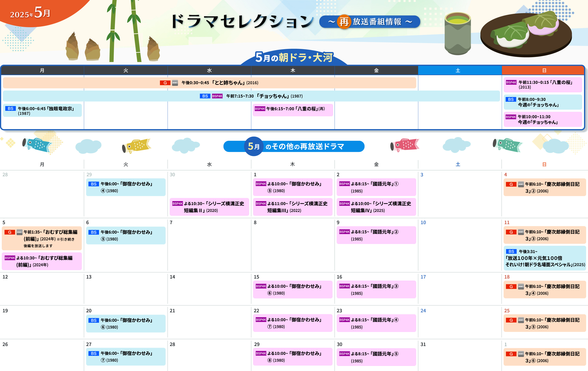Click the orange 再 circle in the title
Viewport: 588px width, 371px height.
pos(344,22)
